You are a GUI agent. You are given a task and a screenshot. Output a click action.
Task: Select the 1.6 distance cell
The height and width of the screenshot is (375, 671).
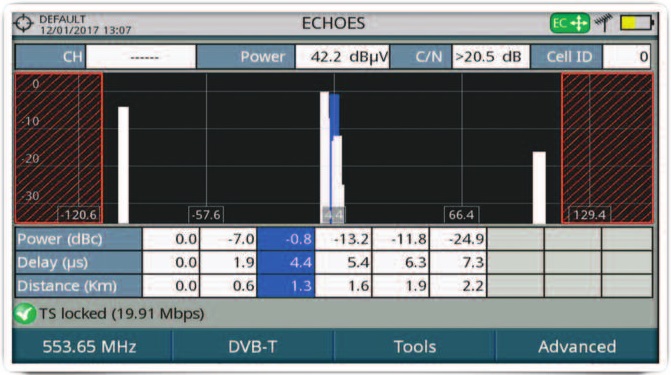click(344, 286)
